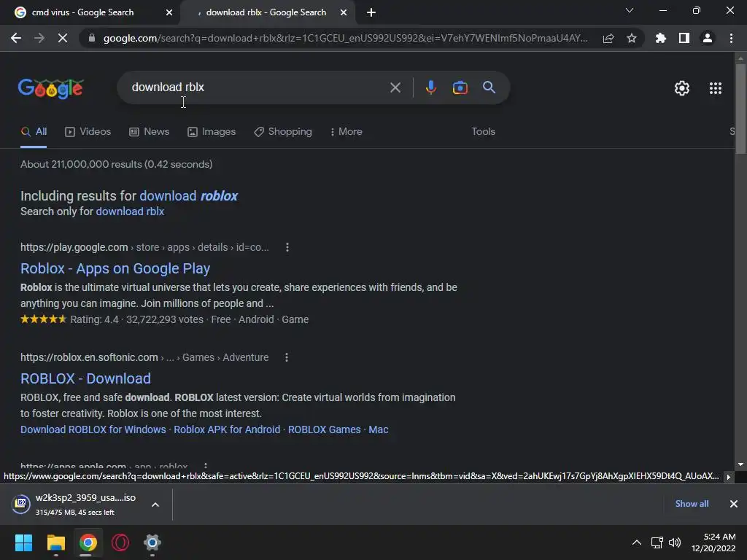Click the forward navigation arrow
The width and height of the screenshot is (747, 560).
click(39, 38)
